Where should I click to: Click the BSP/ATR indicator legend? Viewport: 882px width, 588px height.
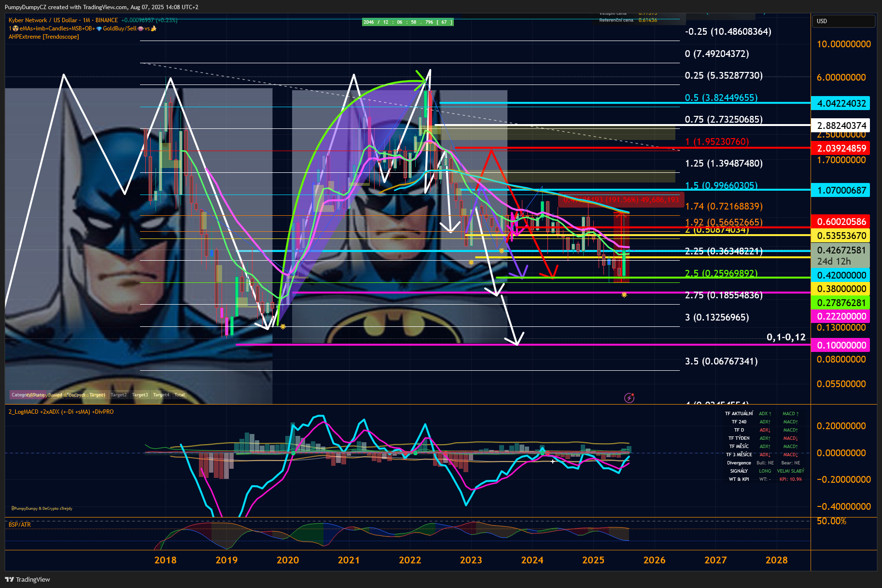click(20, 525)
